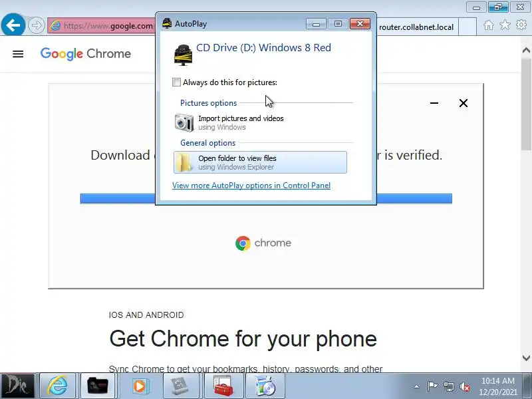Viewport: 532px width, 399px height.
Task: Click the google.com address bar in Internet Explorer
Action: pos(102,26)
